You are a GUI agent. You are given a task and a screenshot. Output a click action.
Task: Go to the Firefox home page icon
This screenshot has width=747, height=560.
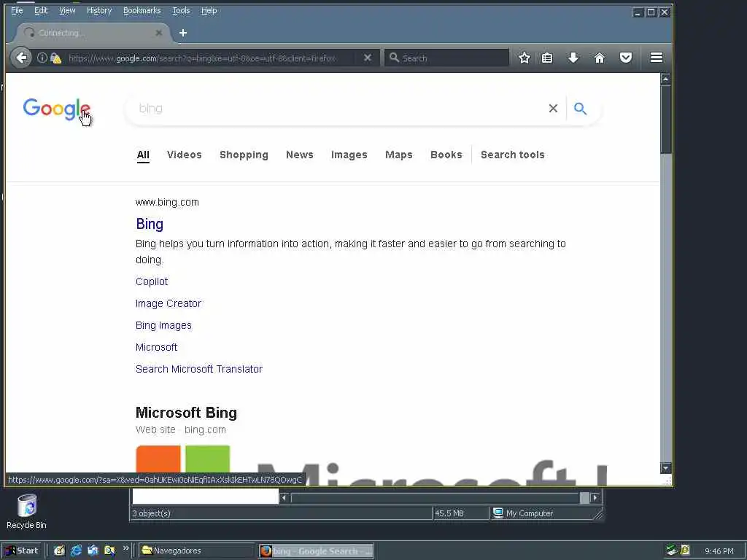point(600,58)
